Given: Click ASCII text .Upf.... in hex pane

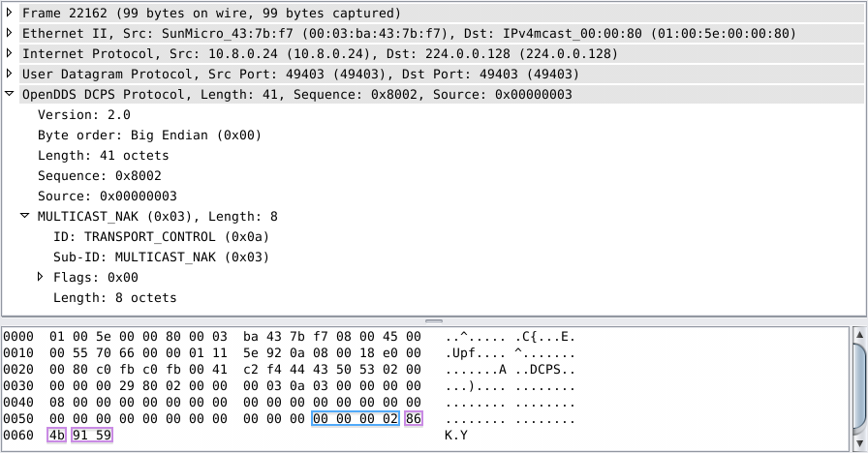Looking at the screenshot, I should tap(475, 353).
